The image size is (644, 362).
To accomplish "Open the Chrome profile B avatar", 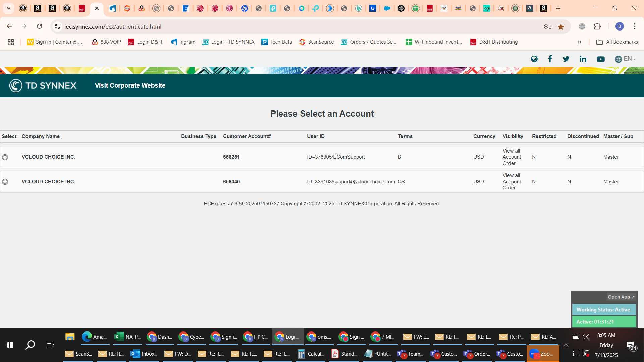I will coord(620,26).
